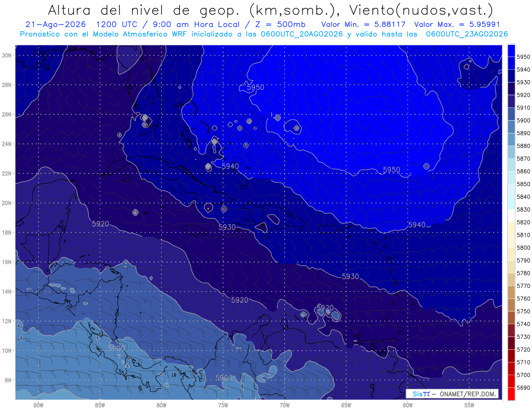The height and width of the screenshot is (411, 532).
Task: Click the initialization time '0600UTC_20AGO2026'
Action: 301,34
